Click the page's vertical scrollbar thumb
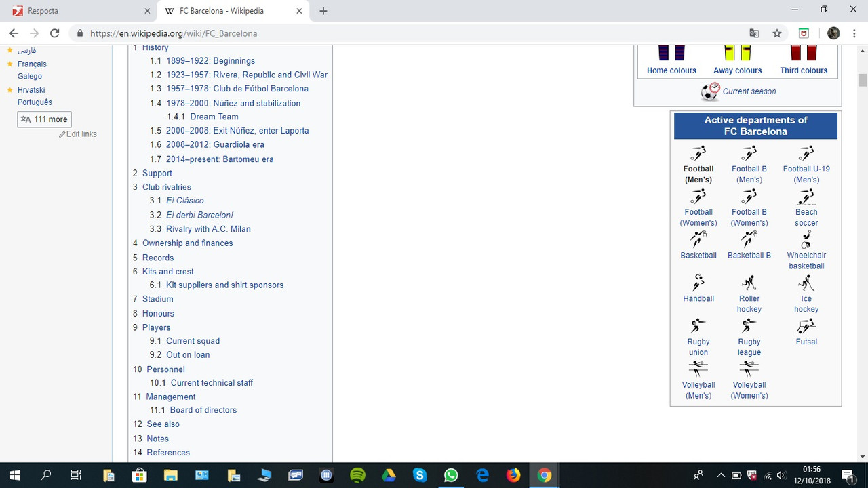The height and width of the screenshot is (488, 868). [863, 79]
